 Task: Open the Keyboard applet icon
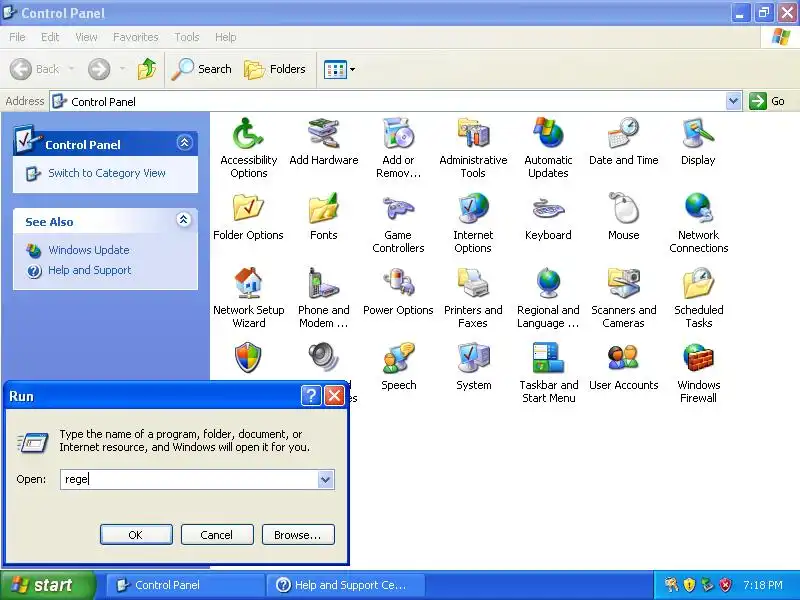pyautogui.click(x=548, y=209)
